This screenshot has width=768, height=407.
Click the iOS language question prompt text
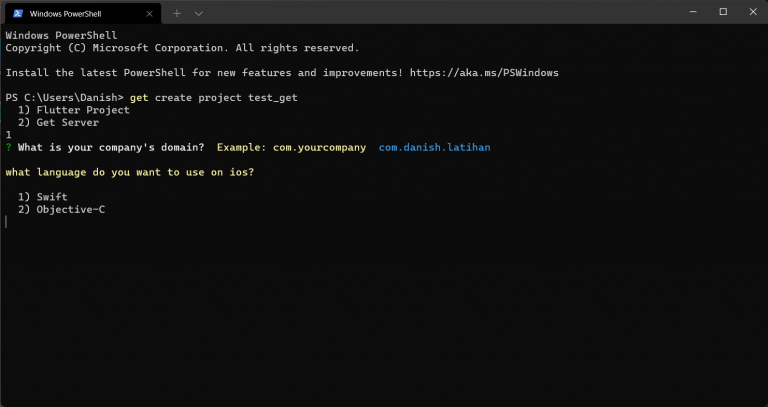(x=130, y=173)
